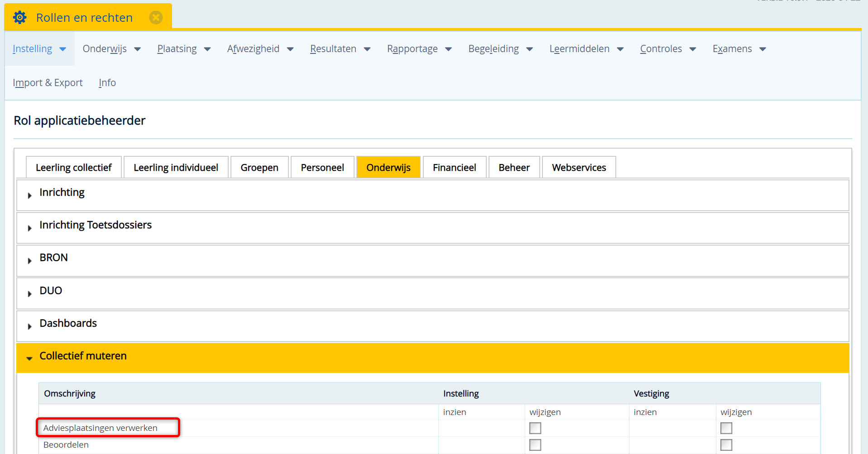
Task: Expand the Inrichting Toetsdossiers section
Action: click(x=432, y=228)
